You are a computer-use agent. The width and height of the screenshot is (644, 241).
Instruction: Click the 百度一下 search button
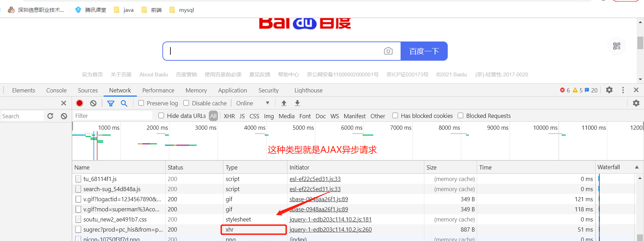point(424,51)
